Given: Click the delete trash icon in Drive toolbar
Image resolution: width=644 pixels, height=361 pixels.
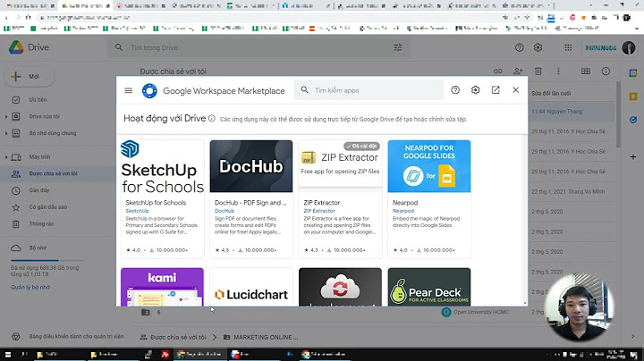Looking at the screenshot, I should coord(538,71).
